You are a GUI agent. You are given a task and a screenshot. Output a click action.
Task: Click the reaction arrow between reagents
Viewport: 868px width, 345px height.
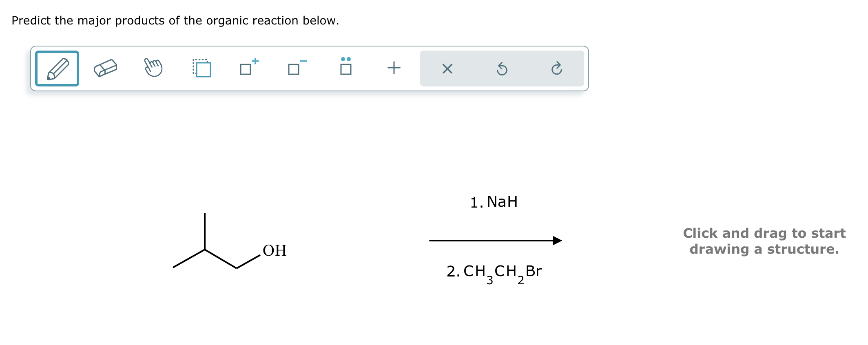[x=496, y=241]
